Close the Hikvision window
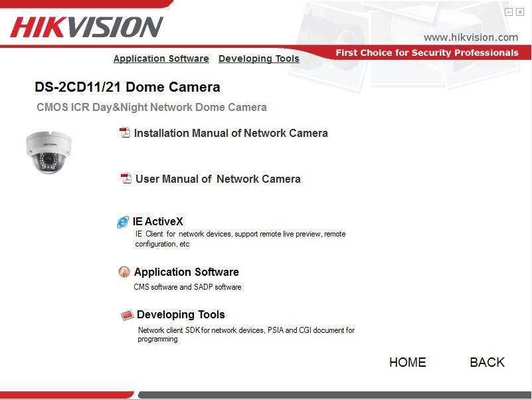Image resolution: width=532 pixels, height=400 pixels. point(520,12)
